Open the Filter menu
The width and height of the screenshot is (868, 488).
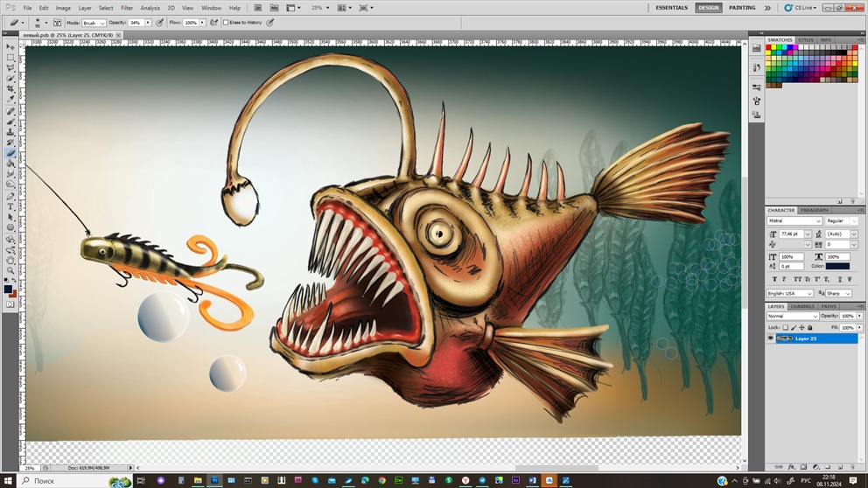pos(127,8)
